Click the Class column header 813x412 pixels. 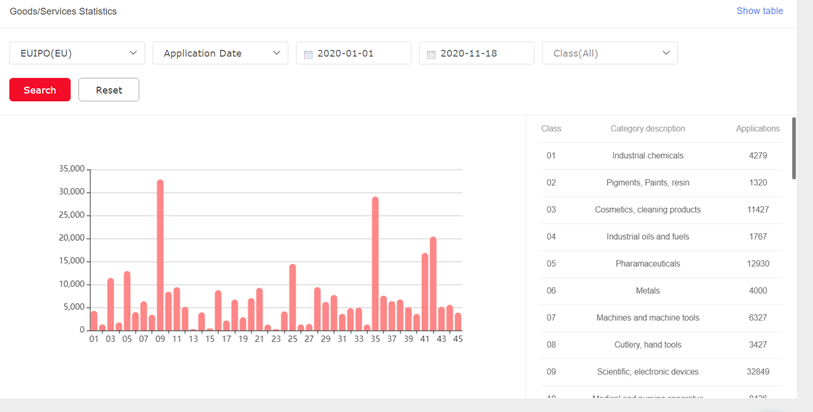pyautogui.click(x=551, y=129)
